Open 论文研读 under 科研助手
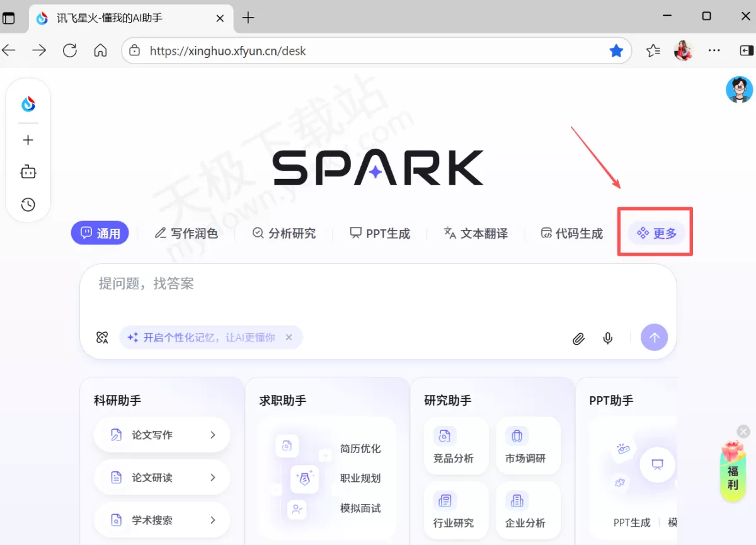Image resolution: width=756 pixels, height=545 pixels. tap(162, 478)
